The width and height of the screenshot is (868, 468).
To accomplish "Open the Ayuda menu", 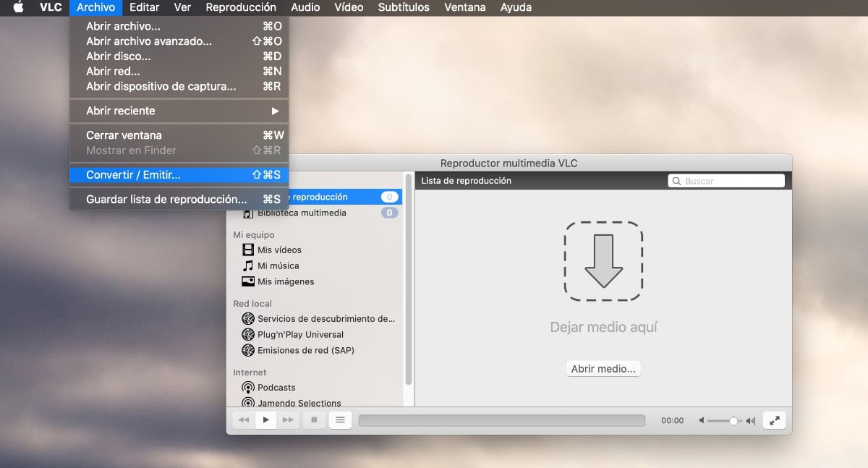I will (x=516, y=7).
